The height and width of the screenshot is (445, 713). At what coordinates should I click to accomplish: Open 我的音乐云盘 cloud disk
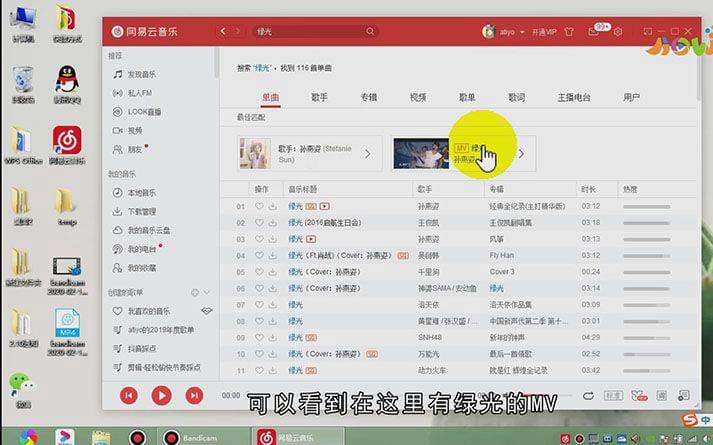click(141, 230)
